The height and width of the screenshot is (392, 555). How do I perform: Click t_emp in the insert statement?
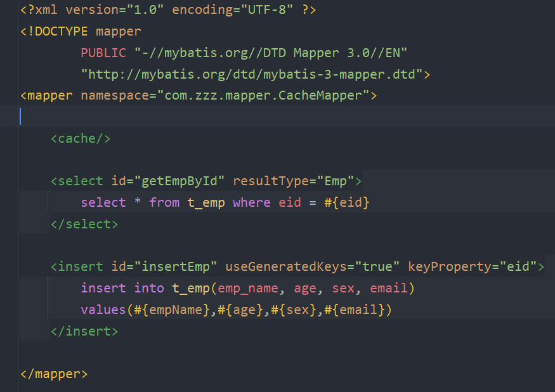pos(191,288)
